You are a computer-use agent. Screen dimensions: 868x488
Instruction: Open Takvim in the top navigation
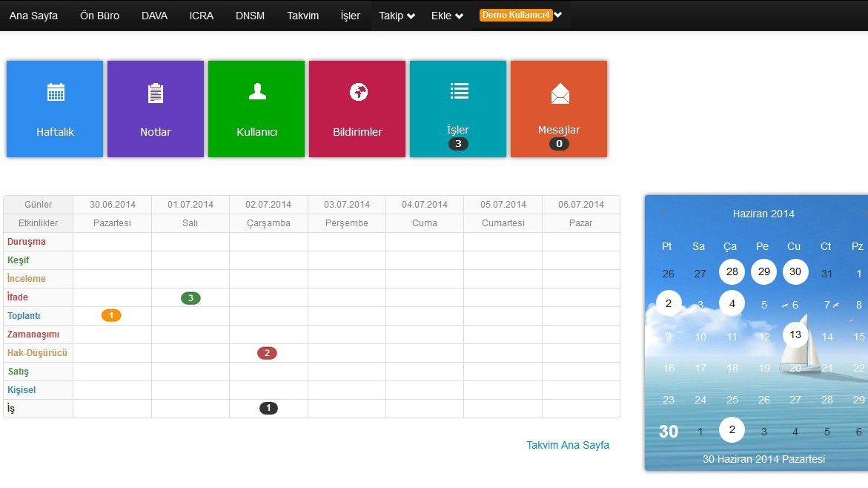(x=303, y=16)
